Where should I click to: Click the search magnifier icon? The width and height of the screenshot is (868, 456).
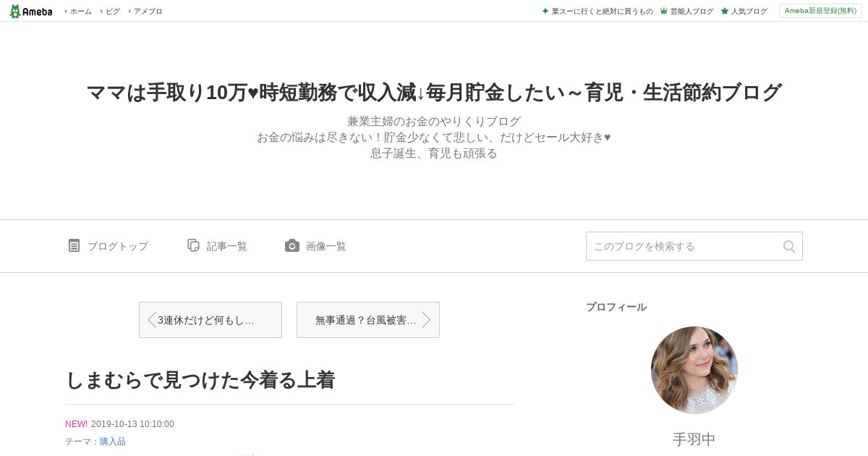click(789, 246)
